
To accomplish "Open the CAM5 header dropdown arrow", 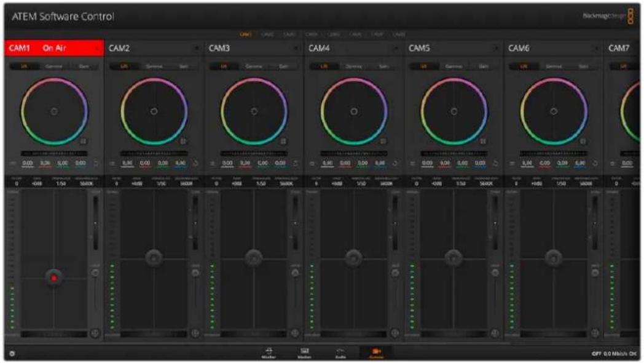I will 497,49.
